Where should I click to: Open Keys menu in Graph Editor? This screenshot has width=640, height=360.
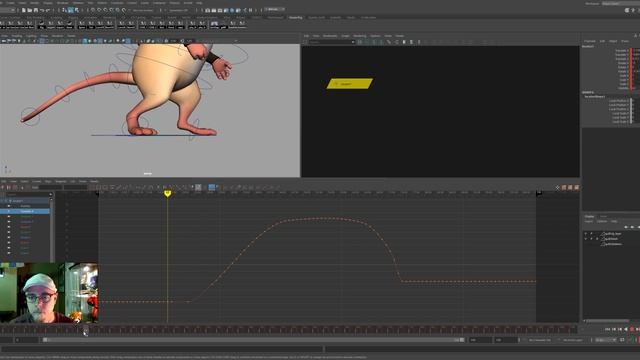pyautogui.click(x=48, y=181)
